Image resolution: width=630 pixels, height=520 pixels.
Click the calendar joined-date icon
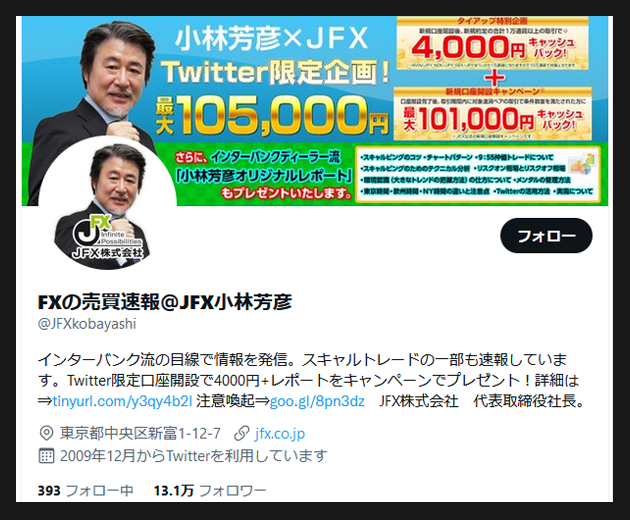pyautogui.click(x=46, y=456)
